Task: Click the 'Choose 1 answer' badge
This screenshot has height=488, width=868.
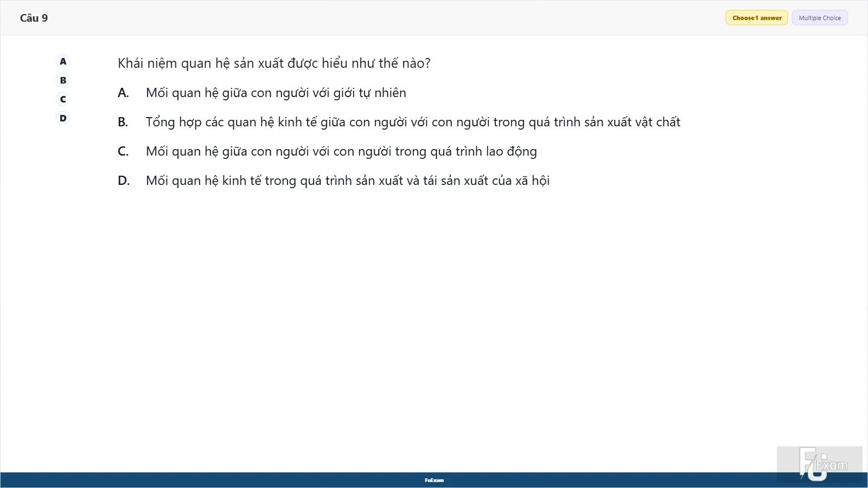Action: coord(757,18)
